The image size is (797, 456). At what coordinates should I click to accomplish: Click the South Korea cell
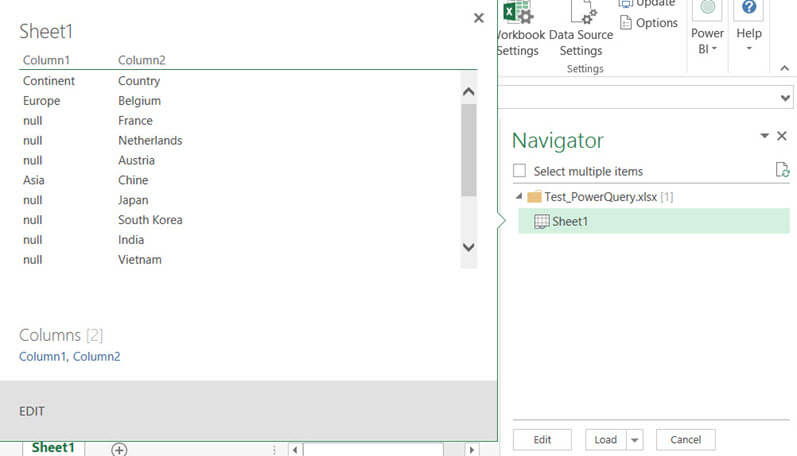(150, 220)
